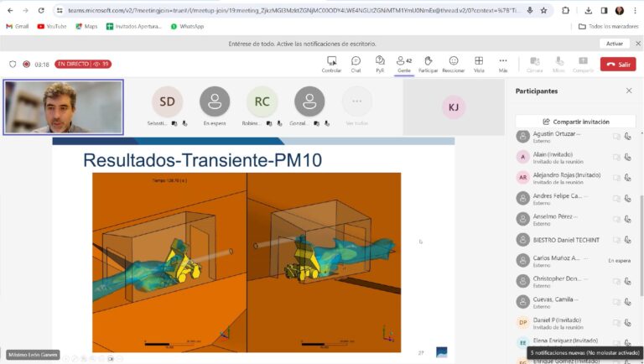Go forward in browser history
The image size is (644, 364).
point(25,11)
